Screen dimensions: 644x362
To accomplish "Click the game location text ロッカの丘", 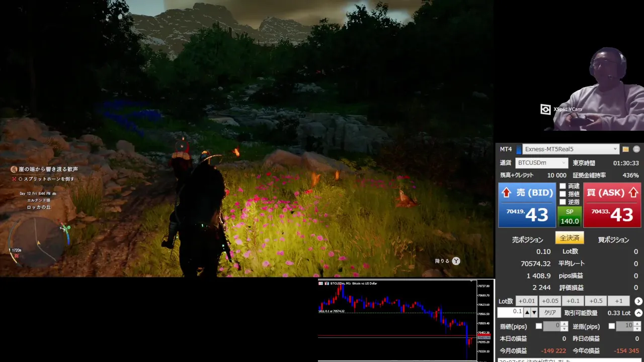I will (x=39, y=207).
